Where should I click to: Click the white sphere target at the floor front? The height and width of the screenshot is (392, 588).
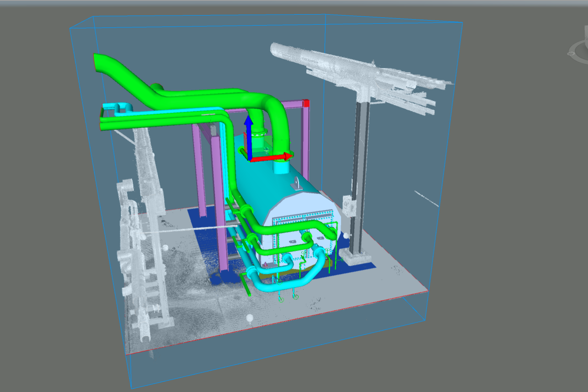(x=250, y=318)
